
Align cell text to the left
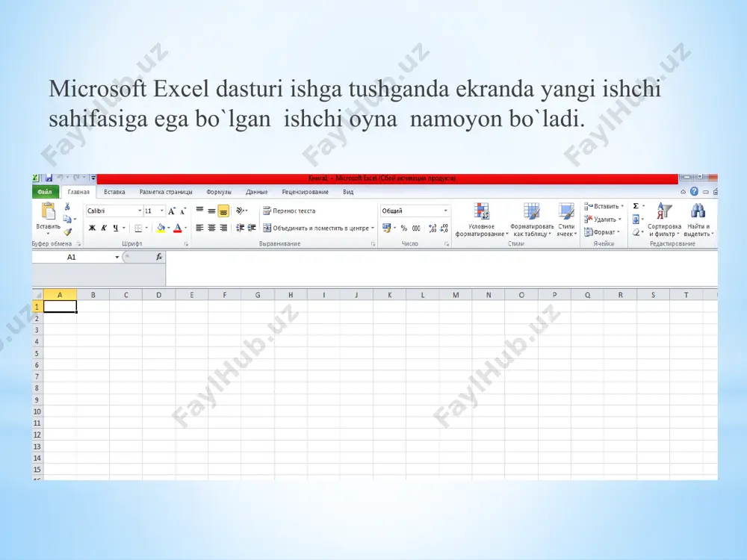(x=199, y=228)
